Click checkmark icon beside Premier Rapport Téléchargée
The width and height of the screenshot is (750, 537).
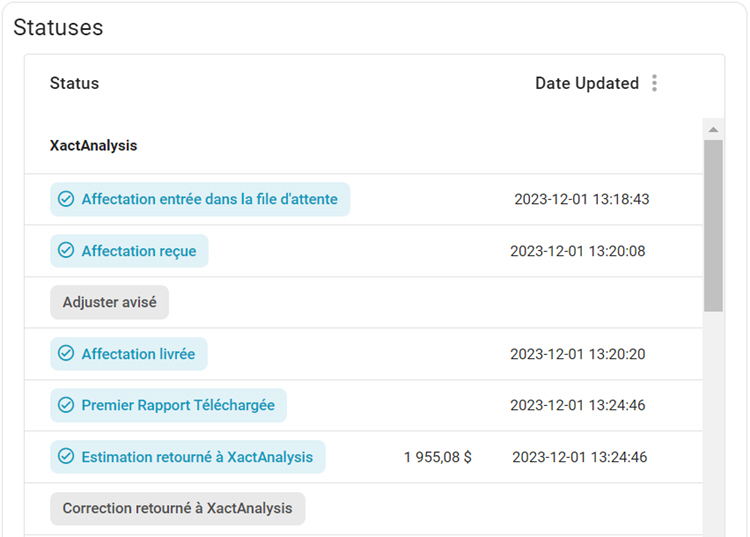[x=66, y=405]
